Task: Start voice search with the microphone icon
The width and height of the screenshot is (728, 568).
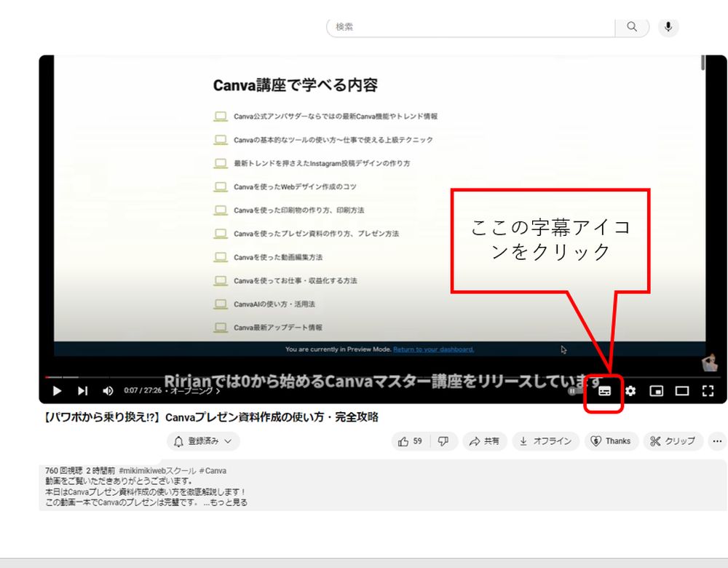Action: (x=668, y=27)
